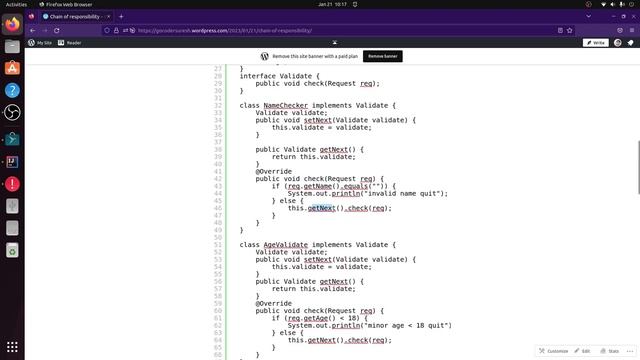Open the WordPress user avatar menu
This screenshot has width=640, height=360.
pyautogui.click(x=618, y=43)
